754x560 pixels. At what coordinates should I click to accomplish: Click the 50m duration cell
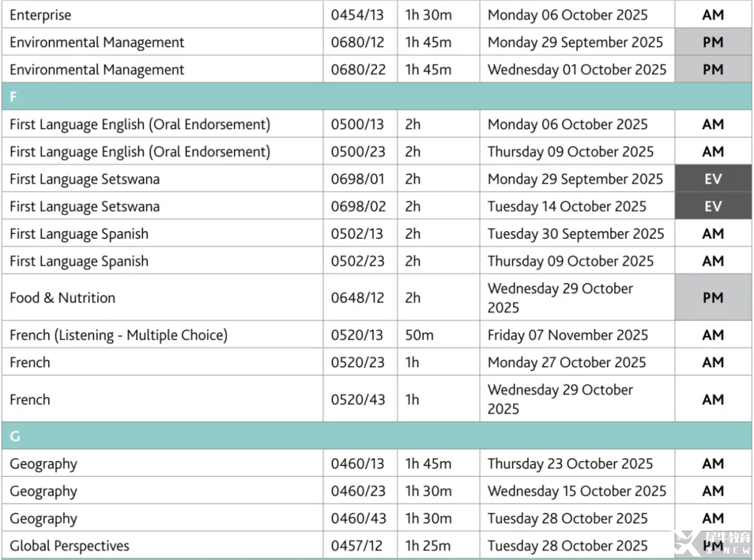[x=420, y=335]
